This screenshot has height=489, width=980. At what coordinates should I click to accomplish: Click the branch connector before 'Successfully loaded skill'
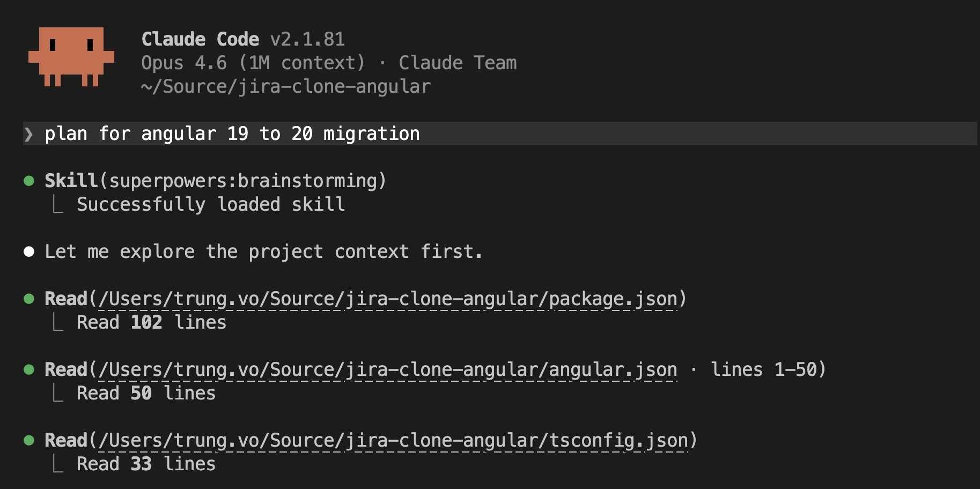coord(58,205)
